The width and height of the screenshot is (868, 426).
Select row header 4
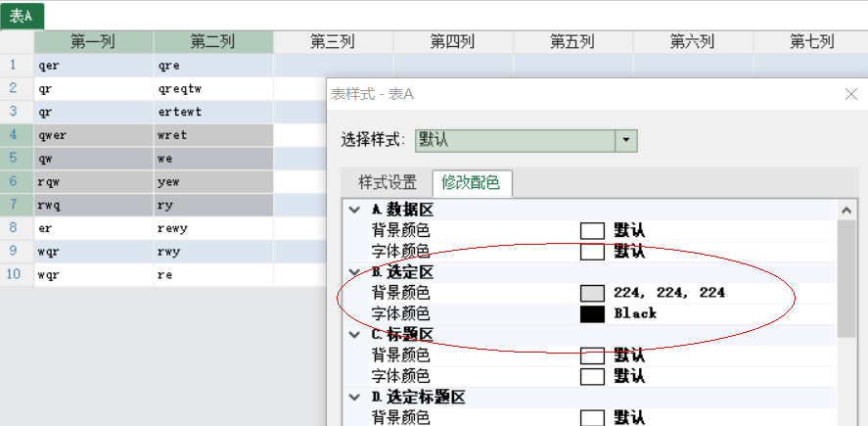(17, 135)
